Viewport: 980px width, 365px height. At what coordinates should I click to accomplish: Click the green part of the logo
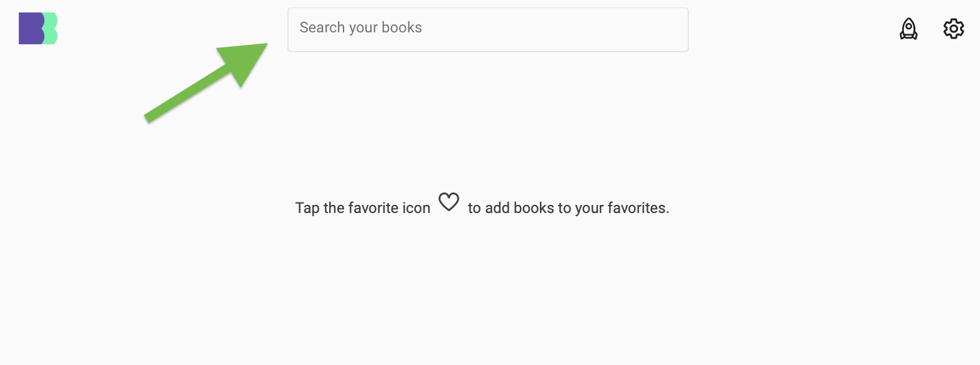pos(51,29)
